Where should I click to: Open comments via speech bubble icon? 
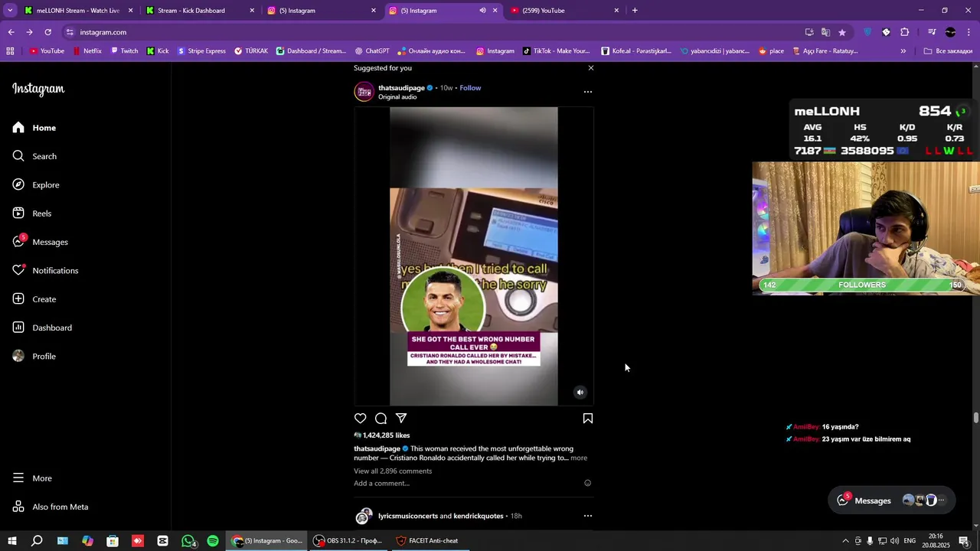pos(381,419)
